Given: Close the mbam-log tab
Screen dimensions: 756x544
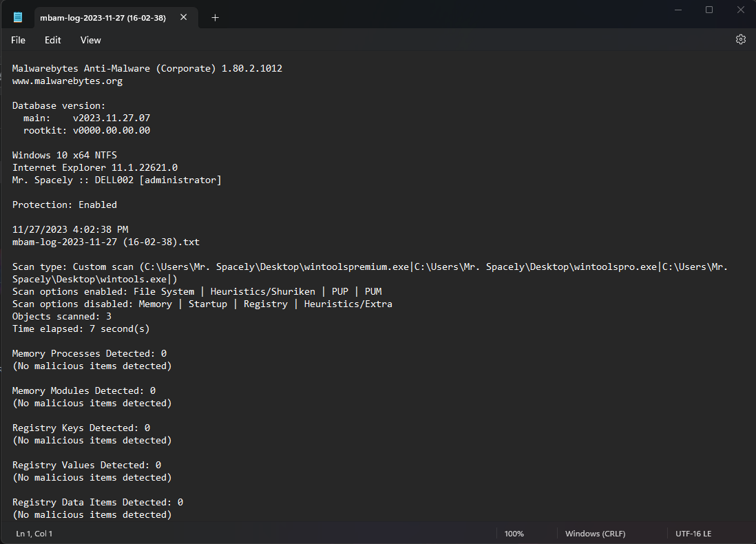Looking at the screenshot, I should pos(184,17).
